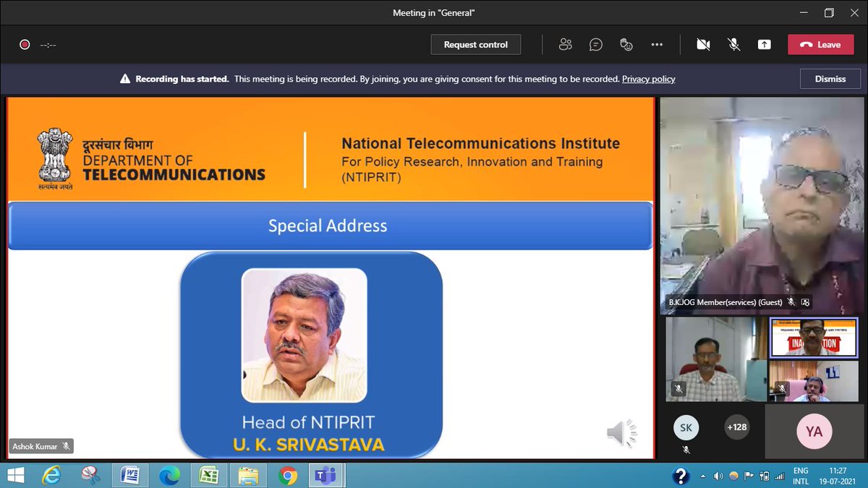
Task: Open the meeting chat
Action: (595, 44)
